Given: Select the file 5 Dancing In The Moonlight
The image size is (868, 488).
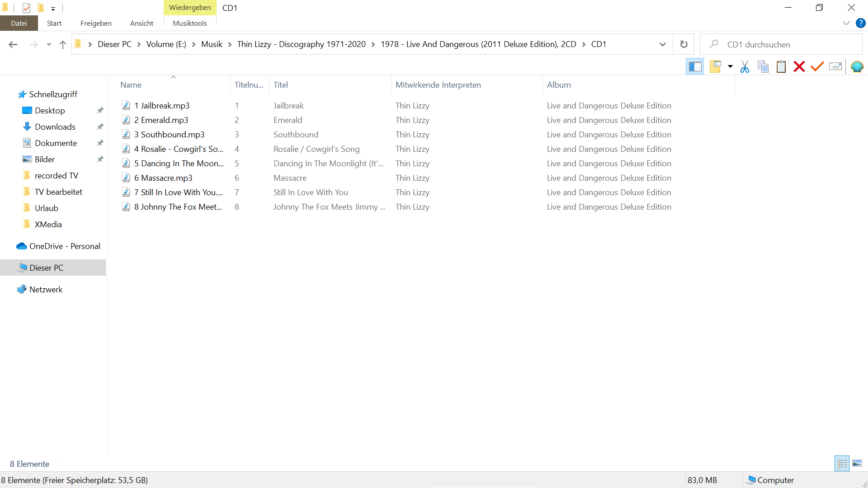Looking at the screenshot, I should coord(179,164).
